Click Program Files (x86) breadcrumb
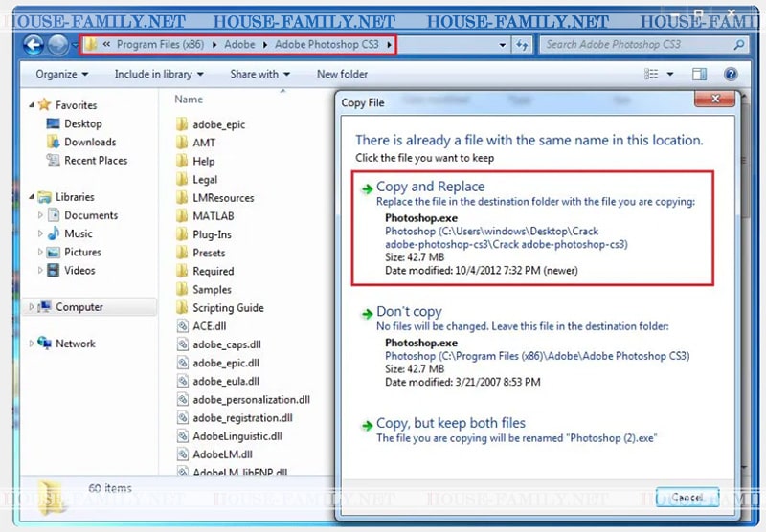The width and height of the screenshot is (766, 532). pos(160,44)
